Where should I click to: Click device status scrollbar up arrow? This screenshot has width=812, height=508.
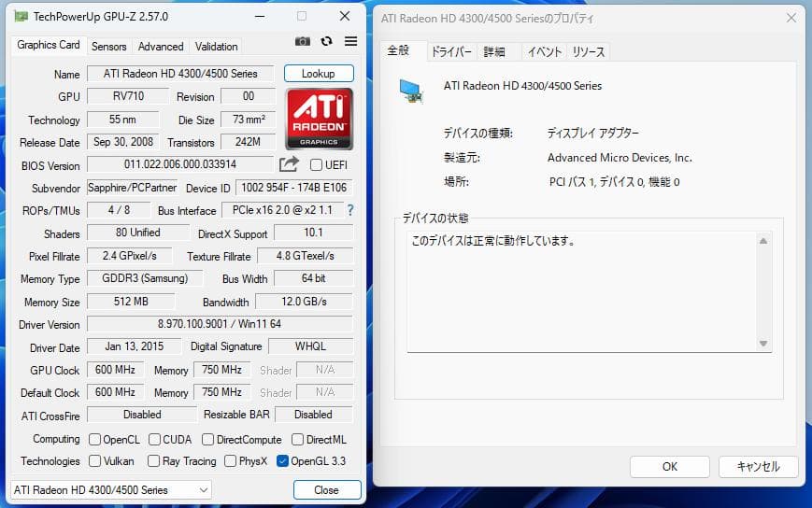tap(762, 241)
